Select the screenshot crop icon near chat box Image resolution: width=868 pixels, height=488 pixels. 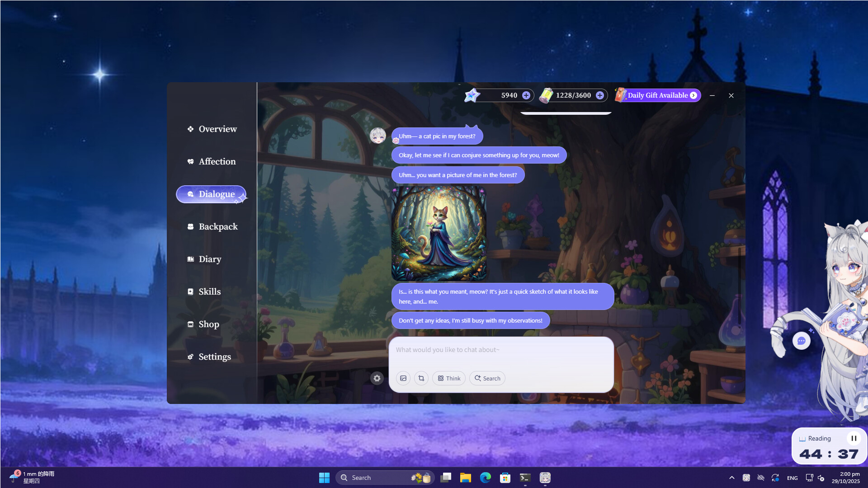click(x=421, y=378)
